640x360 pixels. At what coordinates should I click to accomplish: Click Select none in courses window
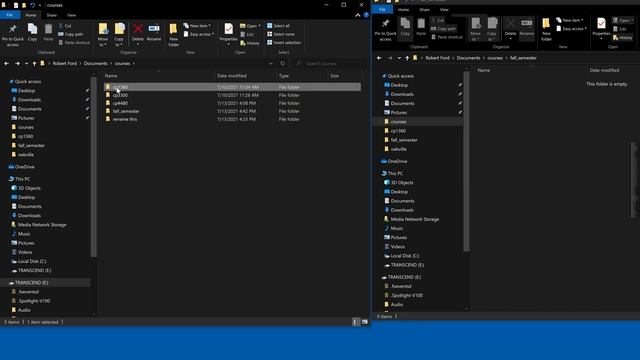(x=280, y=34)
